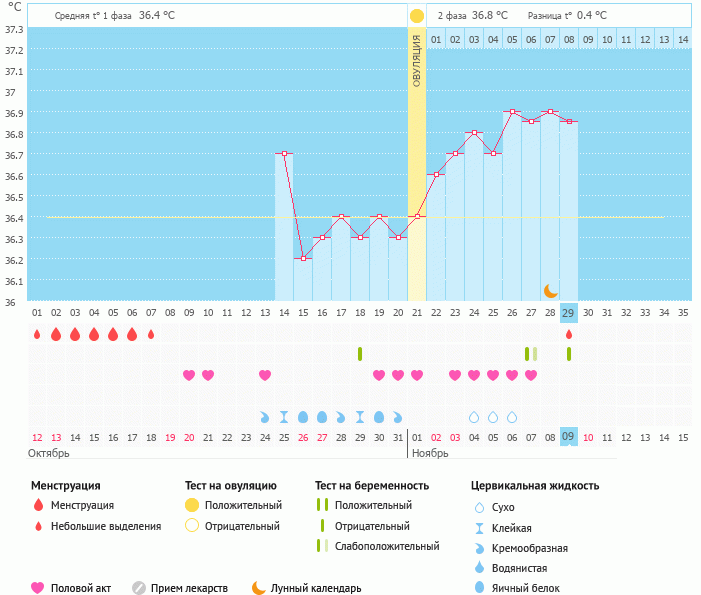Click the dry cervical fluid icon on day 24
701x595 pixels.
pos(474,417)
